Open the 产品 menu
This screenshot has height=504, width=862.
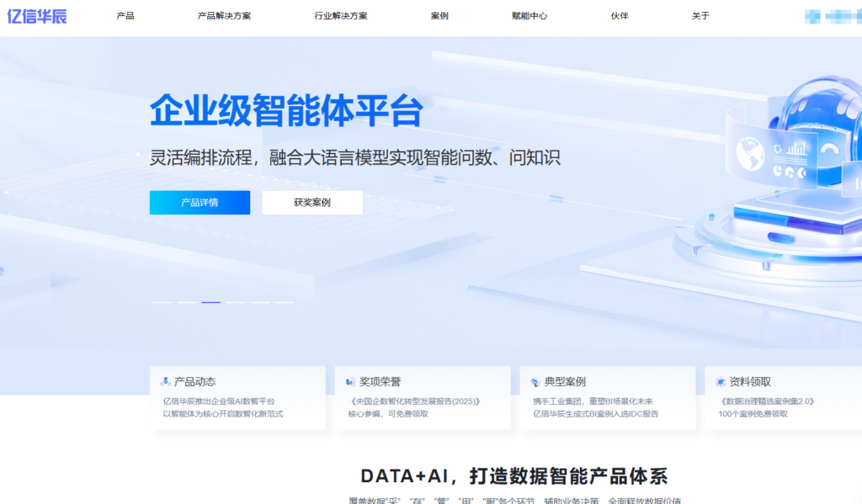pyautogui.click(x=126, y=16)
